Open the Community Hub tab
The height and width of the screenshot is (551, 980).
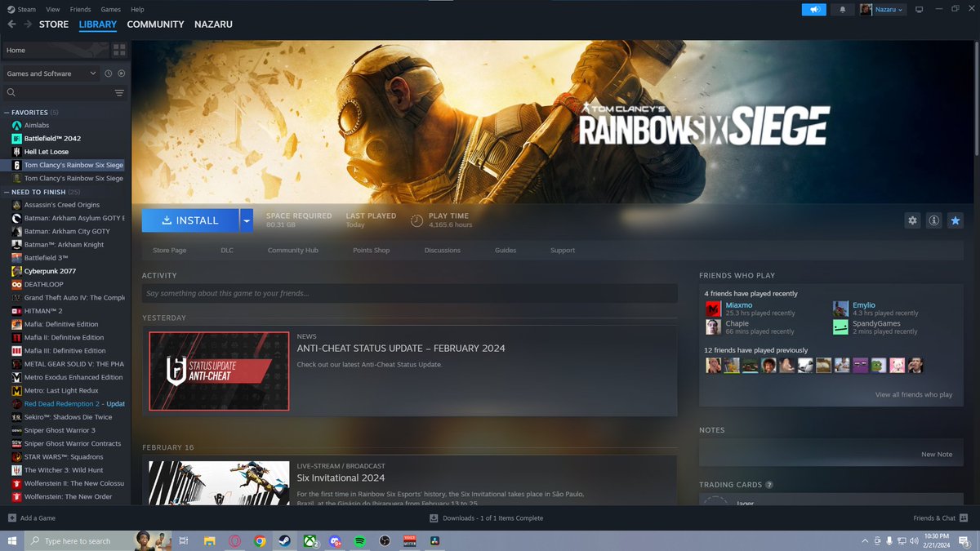[293, 251]
